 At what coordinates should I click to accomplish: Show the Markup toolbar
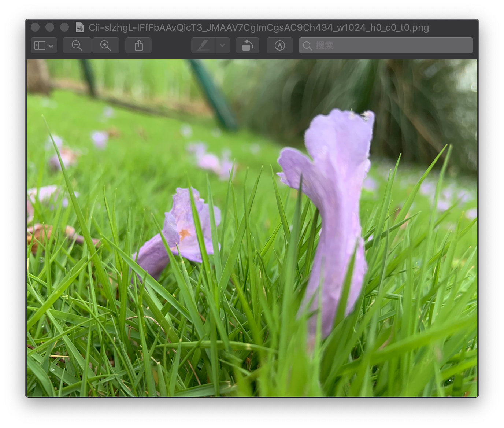pos(280,45)
